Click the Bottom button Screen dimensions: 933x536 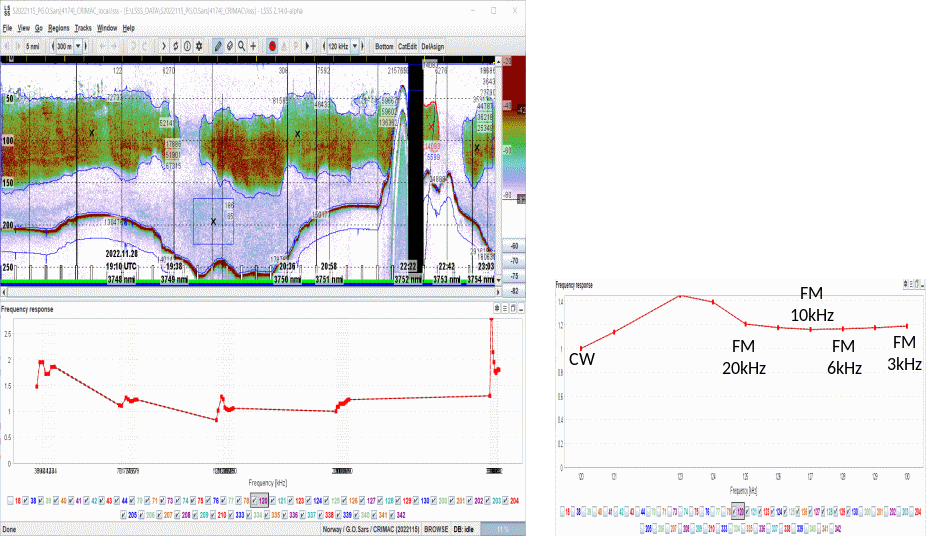[384, 46]
